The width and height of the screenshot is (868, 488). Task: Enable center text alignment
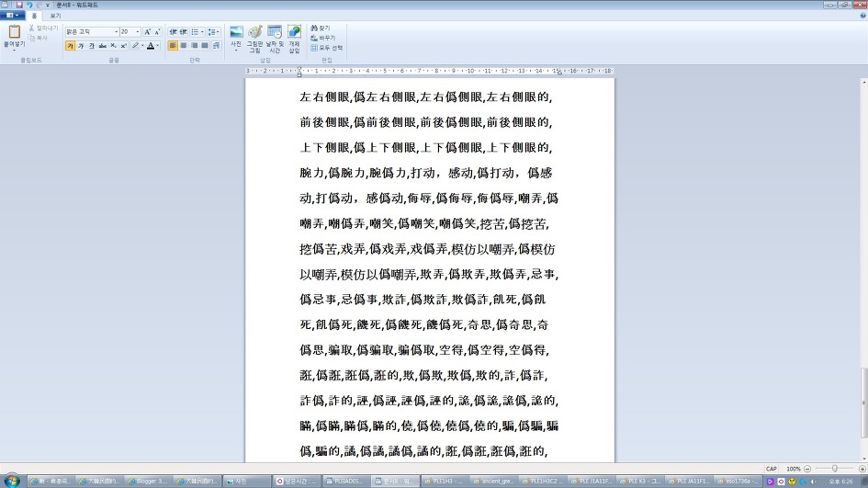[184, 45]
